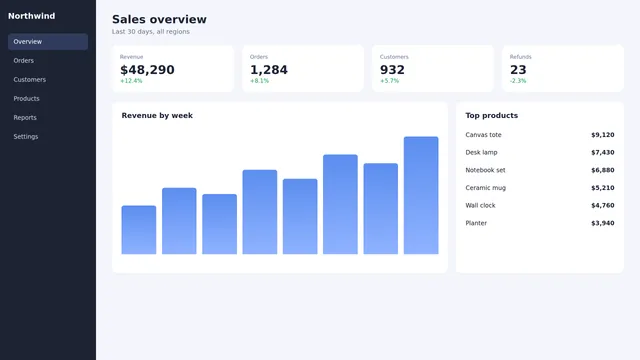Click Planter product name

pos(476,223)
